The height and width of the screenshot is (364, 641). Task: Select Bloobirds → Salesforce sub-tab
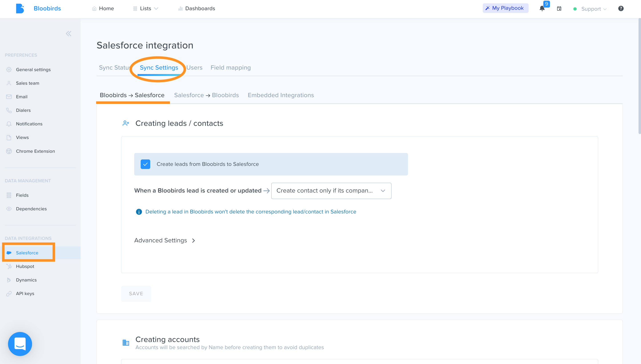132,95
